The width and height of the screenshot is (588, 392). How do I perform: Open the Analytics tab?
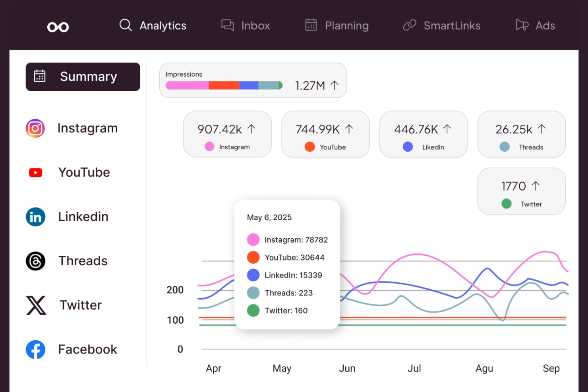coord(153,25)
